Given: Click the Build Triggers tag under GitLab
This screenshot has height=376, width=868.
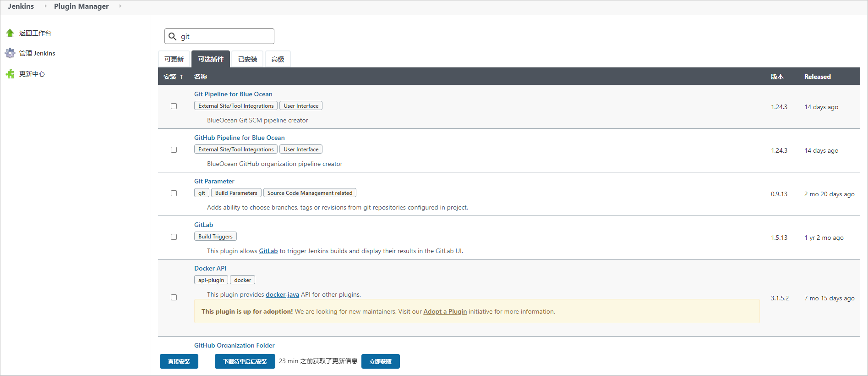Looking at the screenshot, I should click(215, 236).
